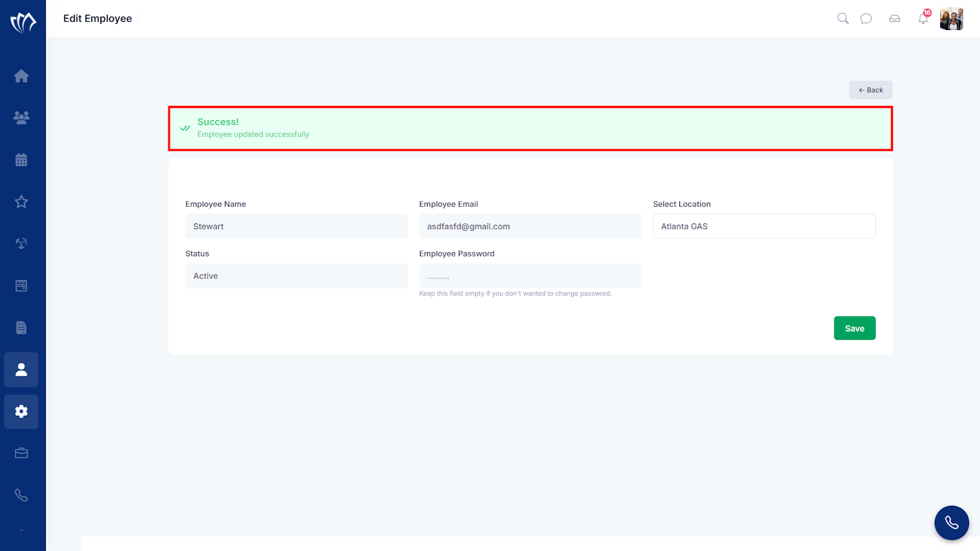The height and width of the screenshot is (551, 980).
Task: Open the Status dropdown showing Active
Action: (x=296, y=276)
